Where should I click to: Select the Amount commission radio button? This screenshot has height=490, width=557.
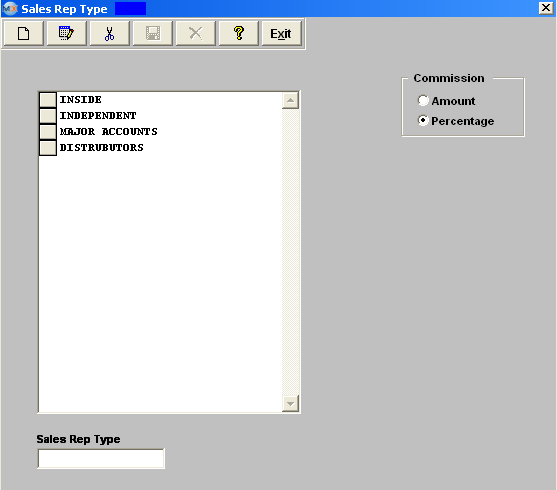[423, 101]
